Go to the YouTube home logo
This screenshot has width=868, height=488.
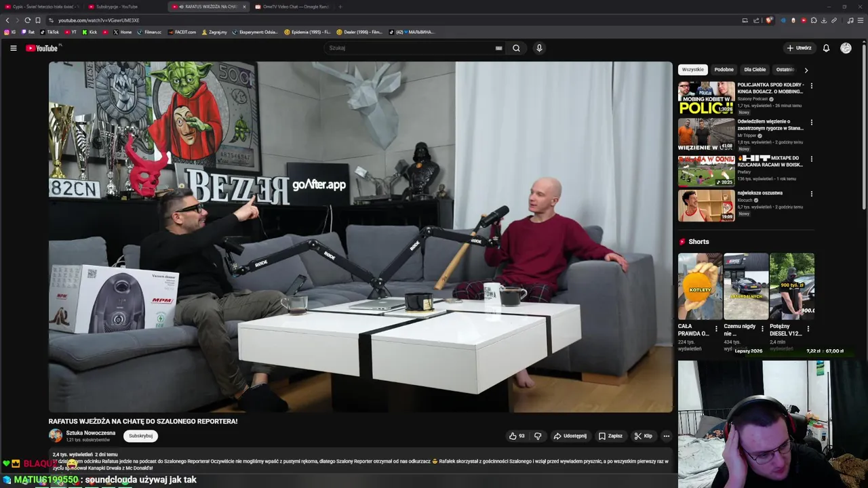(x=42, y=48)
